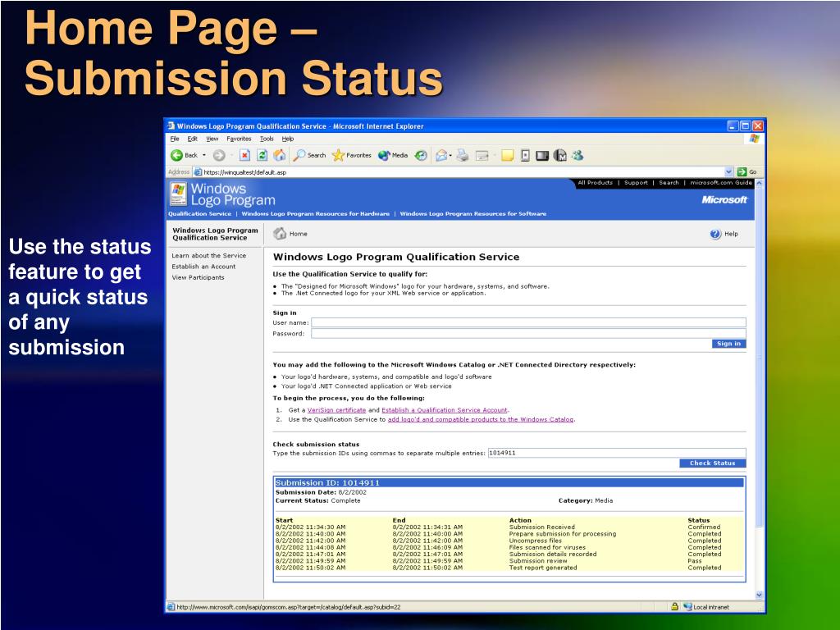Click the page Home house icon

tap(280, 234)
